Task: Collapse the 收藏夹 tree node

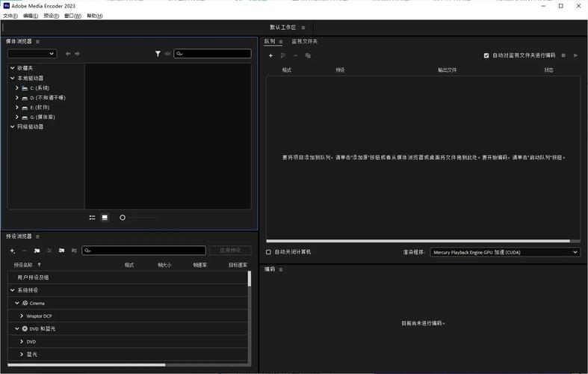Action: [x=13, y=68]
